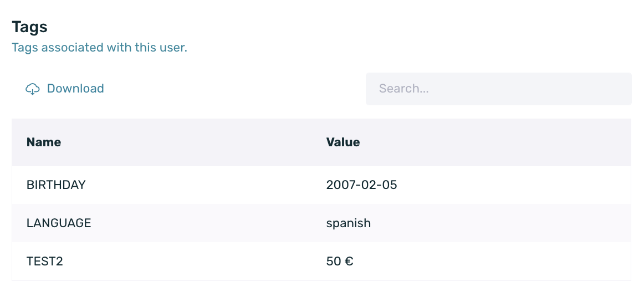The height and width of the screenshot is (297, 644).
Task: Click the Search placeholder text
Action: (x=403, y=88)
